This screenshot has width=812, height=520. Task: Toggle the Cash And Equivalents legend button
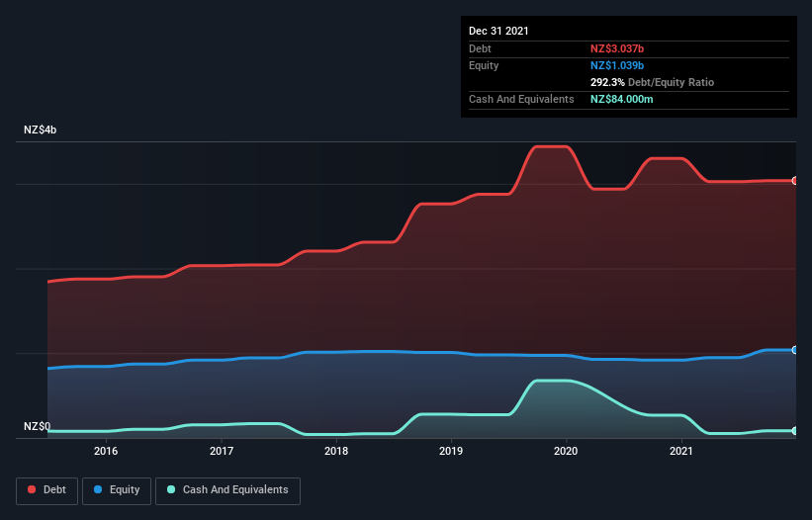coord(227,490)
